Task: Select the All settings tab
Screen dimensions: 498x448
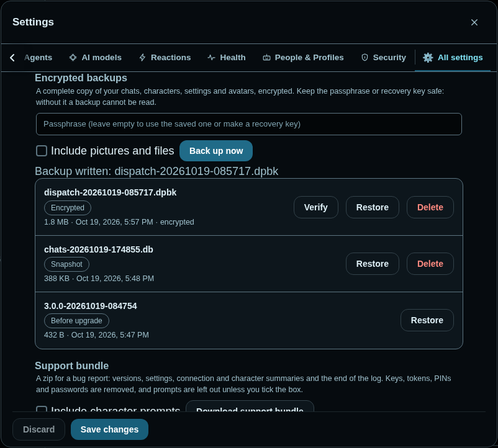Action: (453, 58)
